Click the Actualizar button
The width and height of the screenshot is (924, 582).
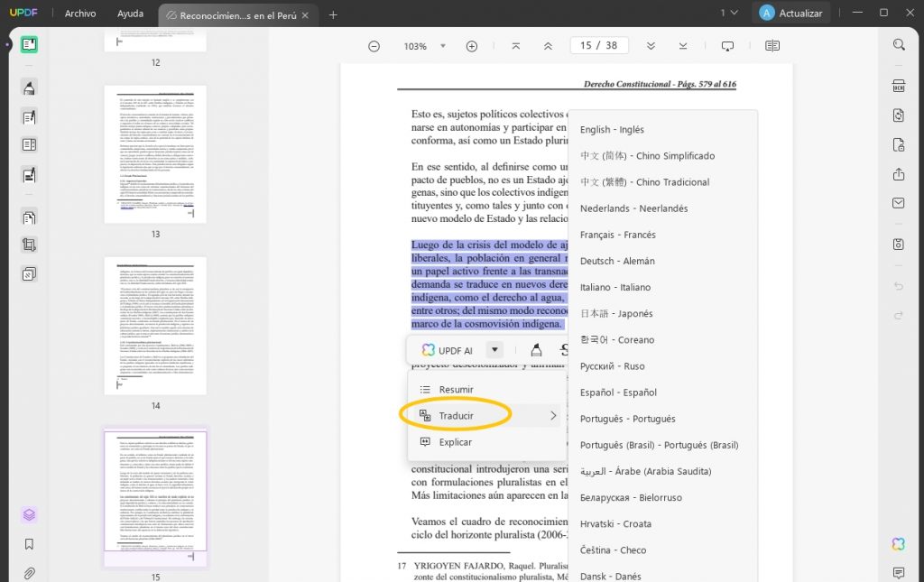(790, 13)
